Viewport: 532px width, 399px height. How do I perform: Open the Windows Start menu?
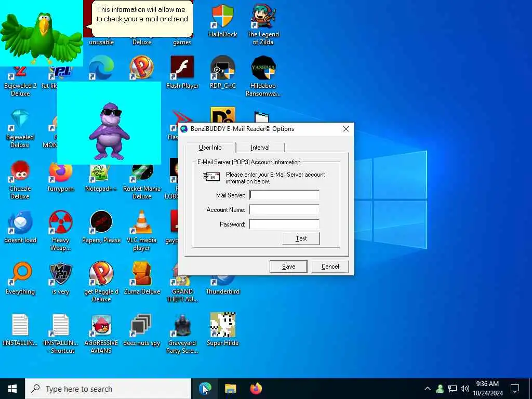pyautogui.click(x=12, y=389)
